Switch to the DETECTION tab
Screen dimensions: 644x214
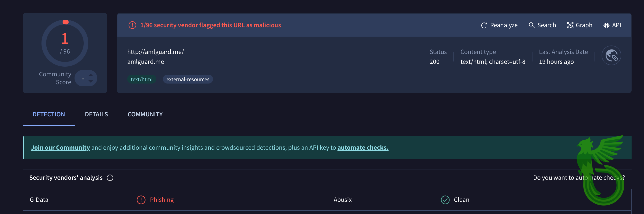pos(49,114)
